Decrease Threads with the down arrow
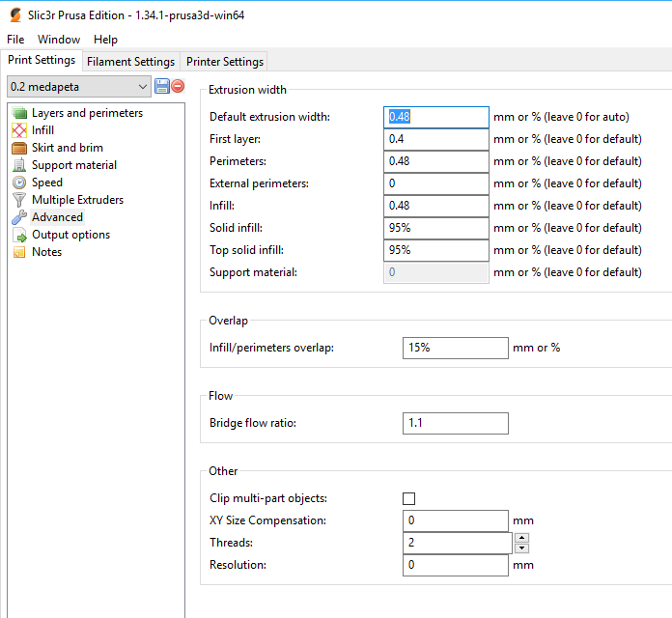 (521, 548)
